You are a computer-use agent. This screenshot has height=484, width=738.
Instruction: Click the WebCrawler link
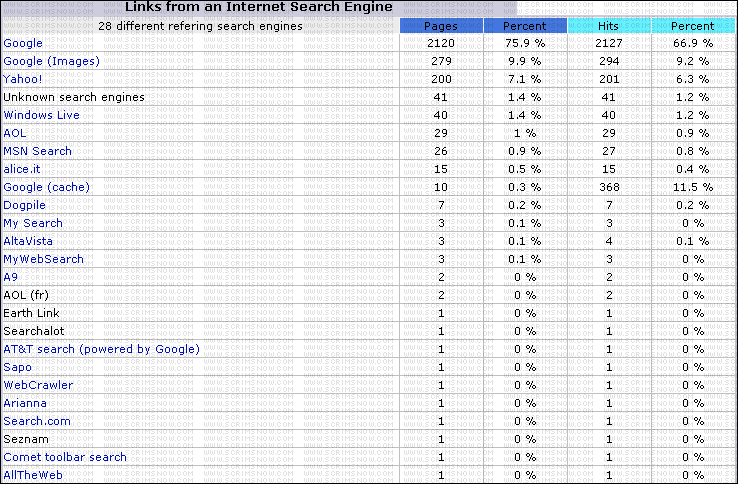click(38, 385)
